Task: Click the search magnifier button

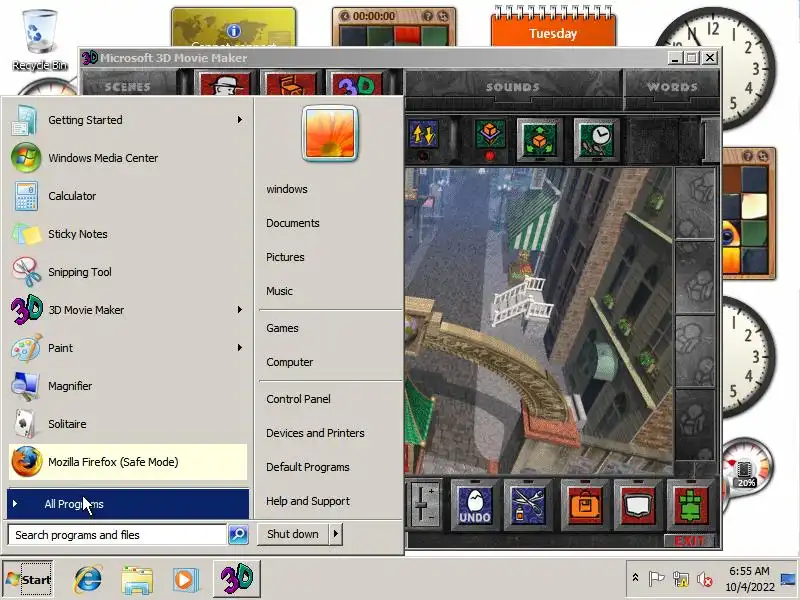Action: tap(238, 535)
